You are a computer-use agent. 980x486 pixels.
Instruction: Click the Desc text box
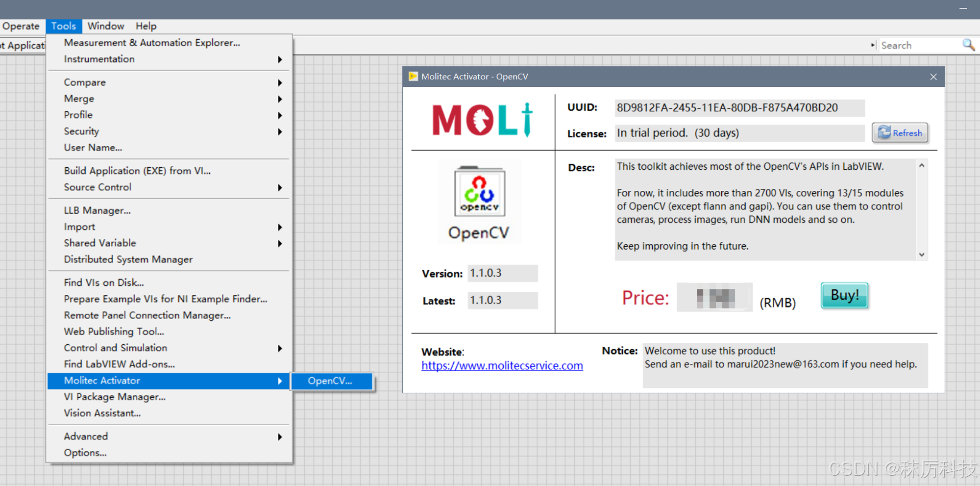pyautogui.click(x=765, y=209)
